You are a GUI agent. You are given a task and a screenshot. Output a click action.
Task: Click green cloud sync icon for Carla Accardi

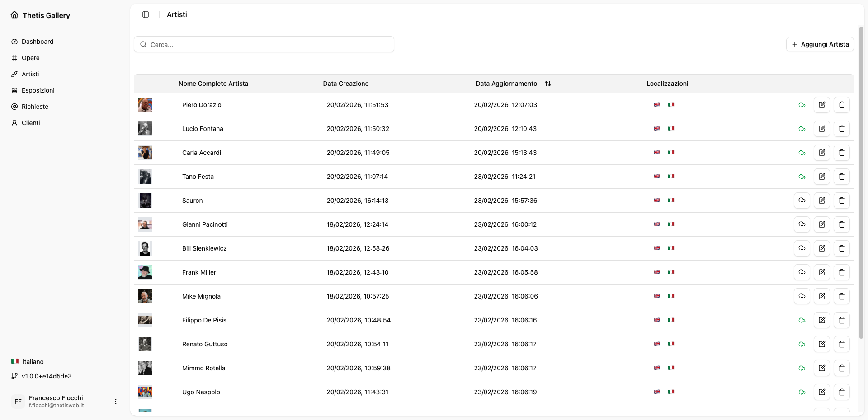802,153
